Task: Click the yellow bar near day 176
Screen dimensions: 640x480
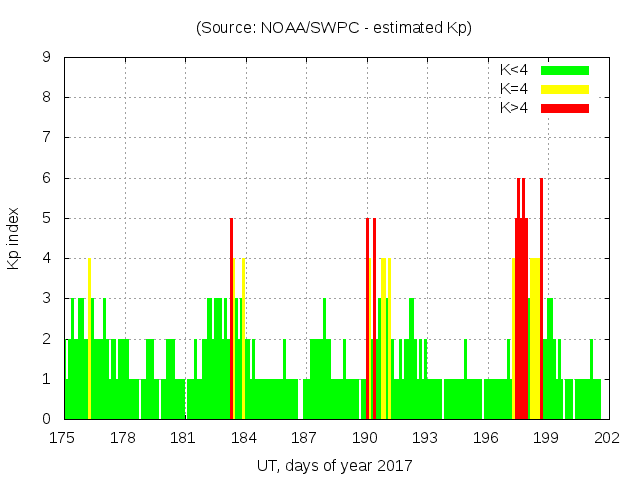Action: (89, 340)
